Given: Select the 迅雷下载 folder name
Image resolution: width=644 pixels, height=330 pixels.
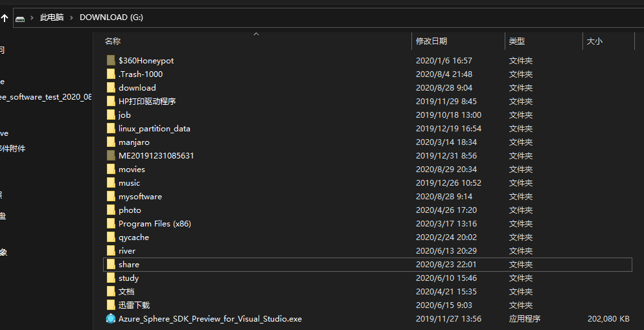Looking at the screenshot, I should click(x=134, y=305).
